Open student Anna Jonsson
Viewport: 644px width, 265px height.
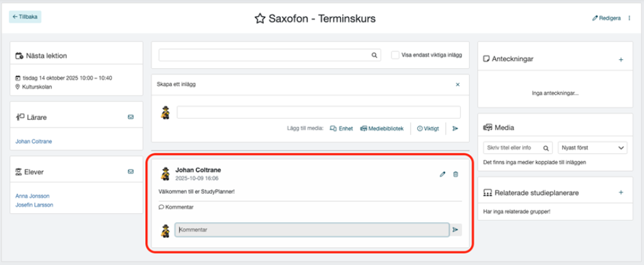(x=32, y=196)
